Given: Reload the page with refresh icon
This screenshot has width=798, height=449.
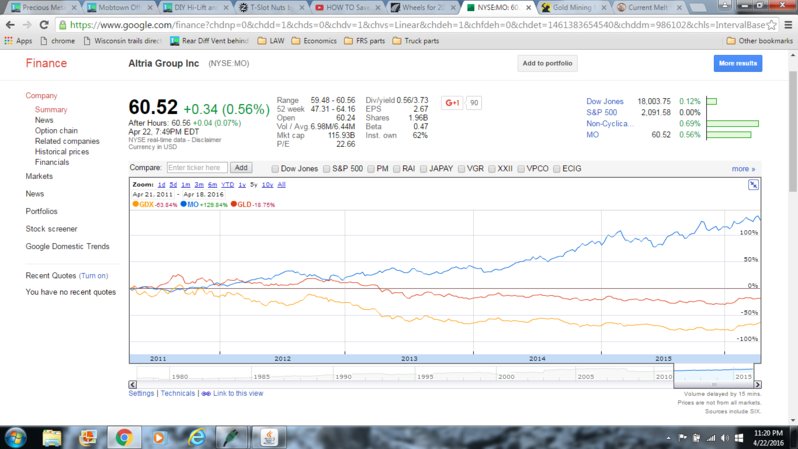Looking at the screenshot, I should pyautogui.click(x=44, y=24).
